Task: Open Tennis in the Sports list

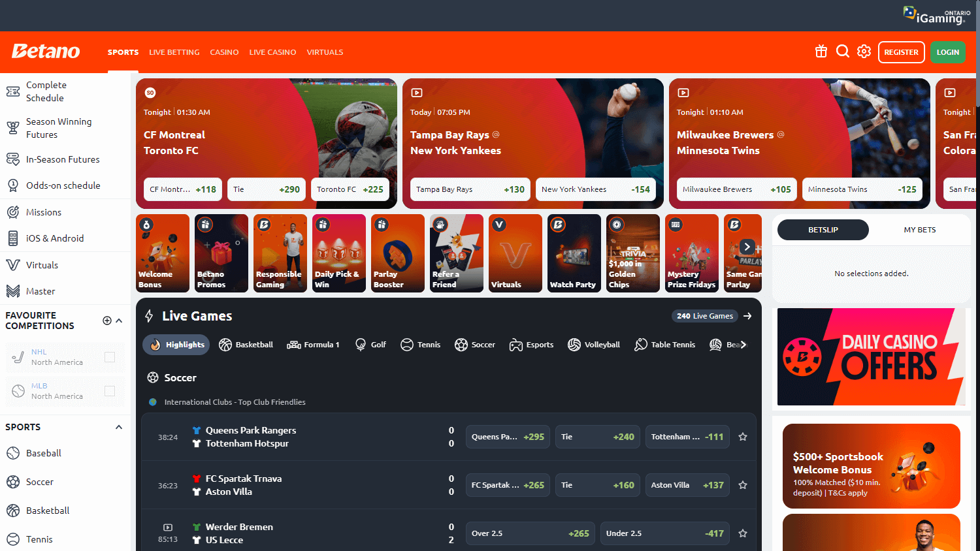Action: (65, 539)
